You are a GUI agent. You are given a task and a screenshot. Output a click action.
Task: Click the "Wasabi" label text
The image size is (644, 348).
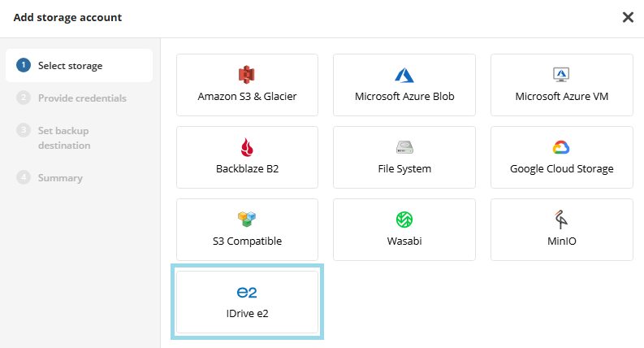[x=404, y=241]
